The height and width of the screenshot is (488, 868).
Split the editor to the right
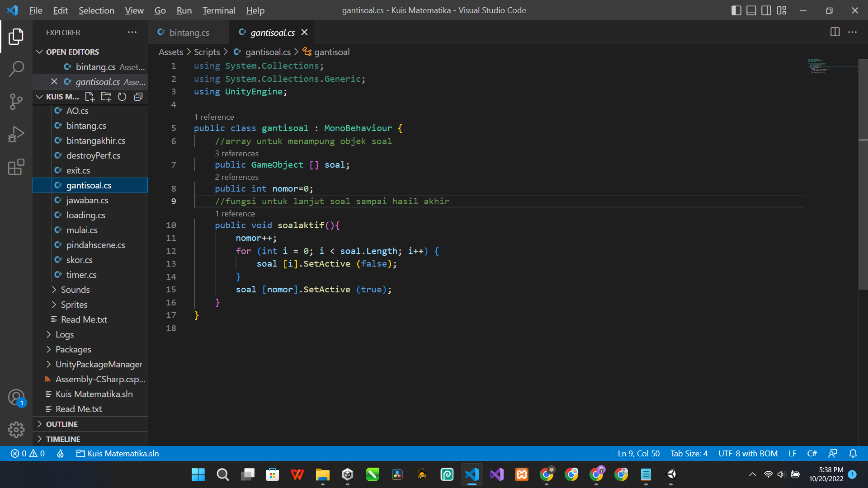point(835,32)
